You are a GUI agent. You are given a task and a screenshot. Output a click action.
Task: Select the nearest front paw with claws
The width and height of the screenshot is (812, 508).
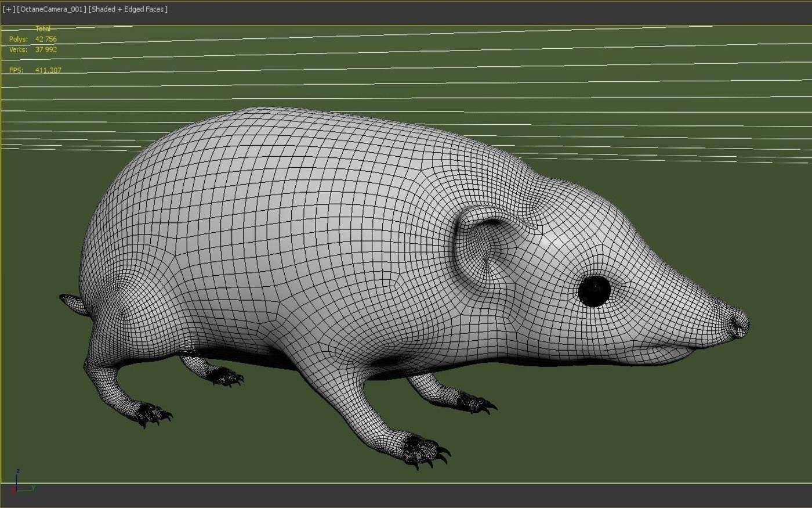point(425,450)
